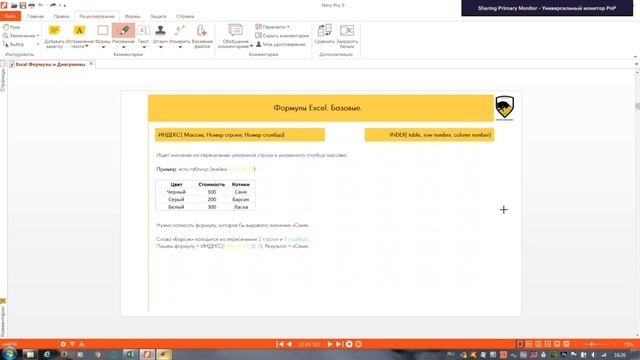Click the Обобщение комментариев icon

(235, 30)
